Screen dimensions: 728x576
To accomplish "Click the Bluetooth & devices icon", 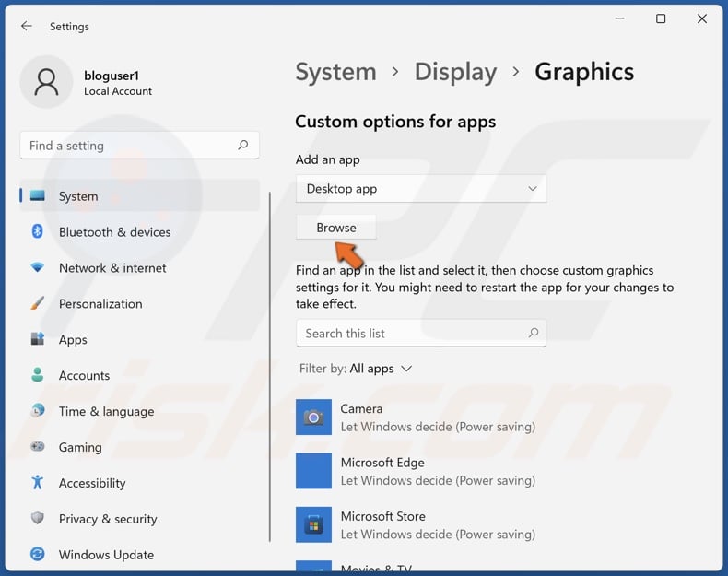I will 38,232.
